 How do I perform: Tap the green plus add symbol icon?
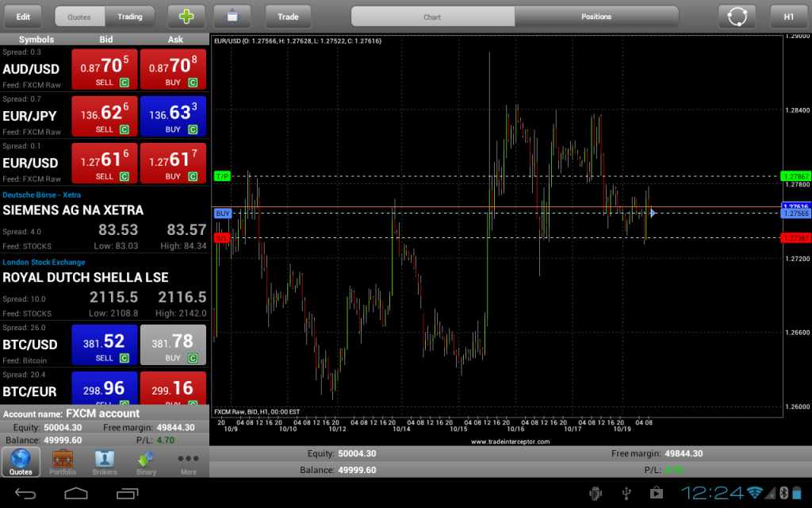[x=186, y=17]
